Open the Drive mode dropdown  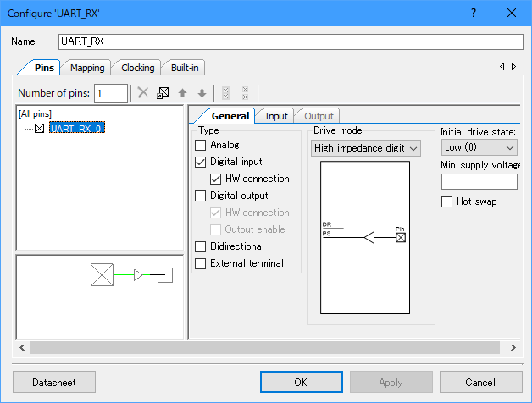[x=366, y=148]
